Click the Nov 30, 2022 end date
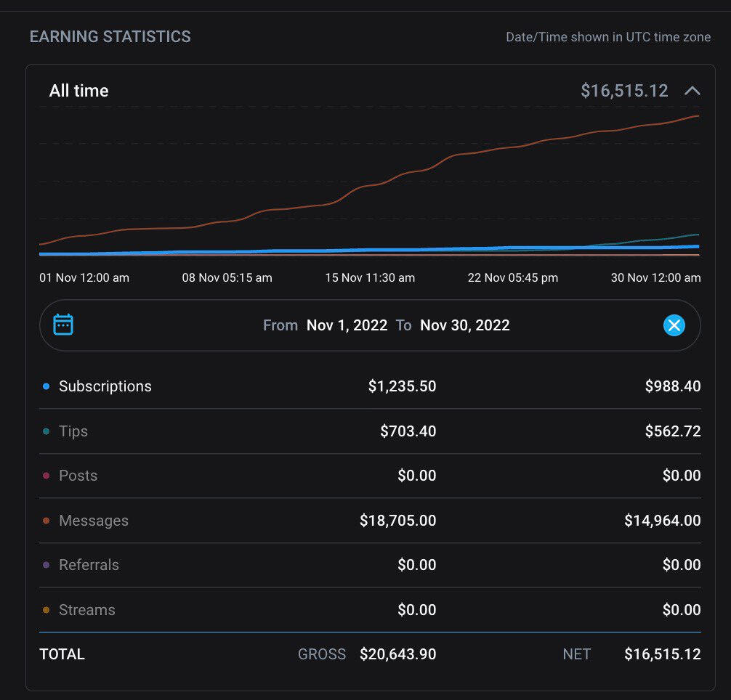Screen dimensions: 731x700 464,325
